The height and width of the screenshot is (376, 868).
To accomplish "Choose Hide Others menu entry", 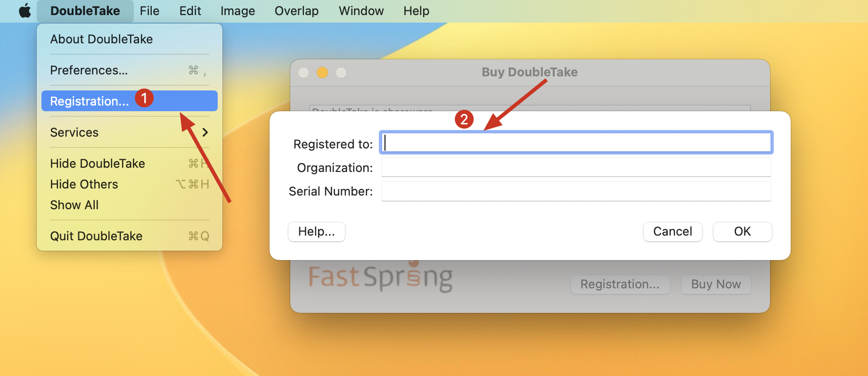I will pos(84,184).
